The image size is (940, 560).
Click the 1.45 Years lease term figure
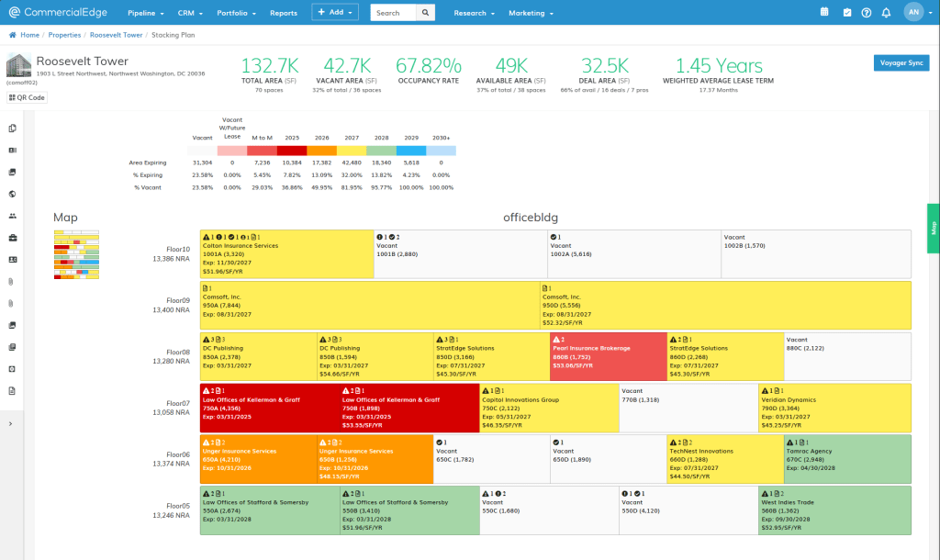point(718,65)
